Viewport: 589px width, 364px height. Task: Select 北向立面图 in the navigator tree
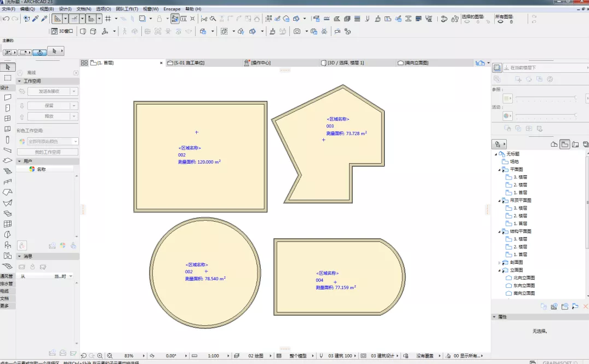click(524, 278)
